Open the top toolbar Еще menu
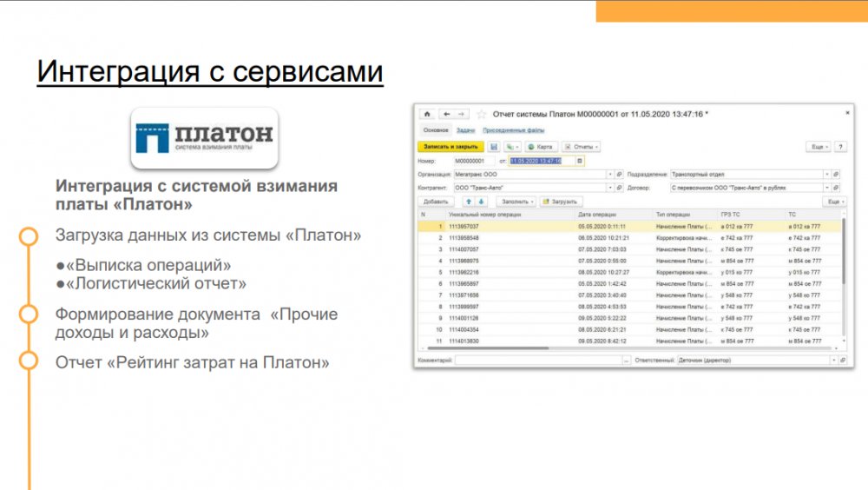The image size is (868, 490). 818,147
